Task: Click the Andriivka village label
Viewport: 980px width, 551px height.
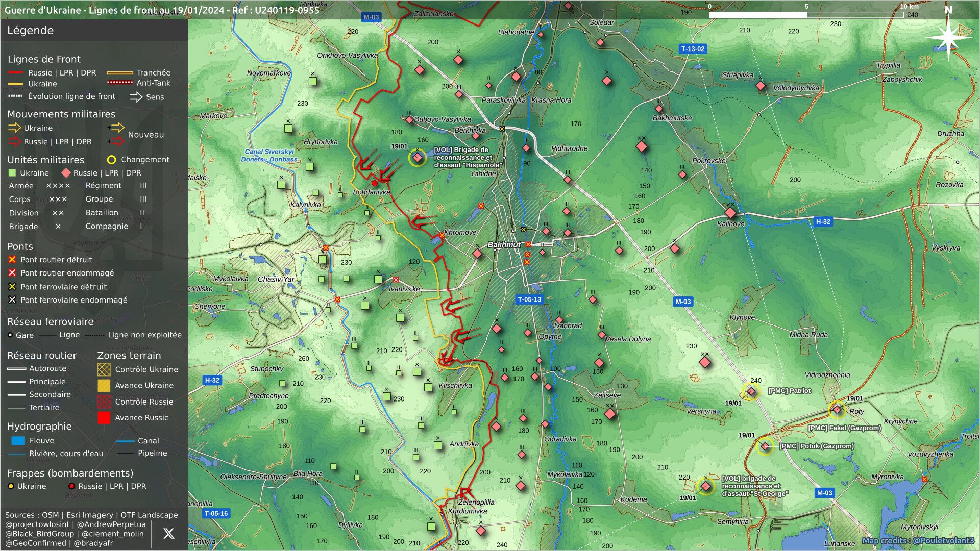Action: pos(464,444)
